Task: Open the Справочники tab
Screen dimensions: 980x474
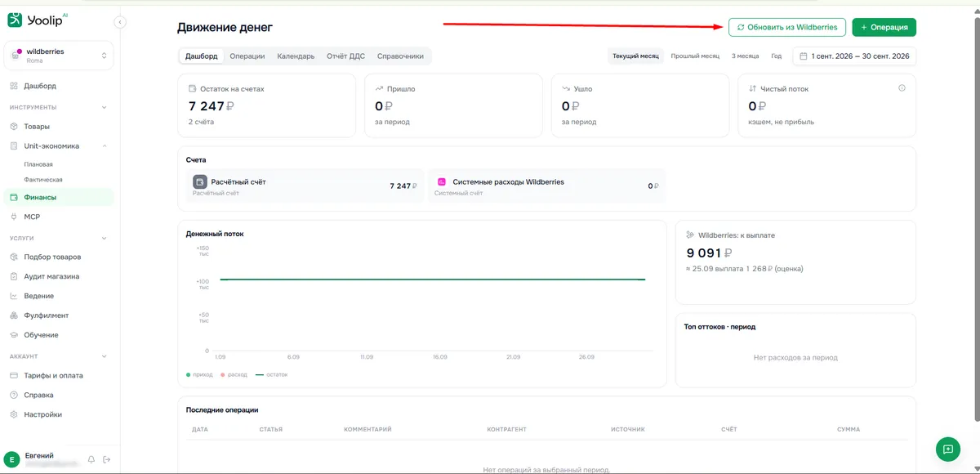Action: click(400, 56)
